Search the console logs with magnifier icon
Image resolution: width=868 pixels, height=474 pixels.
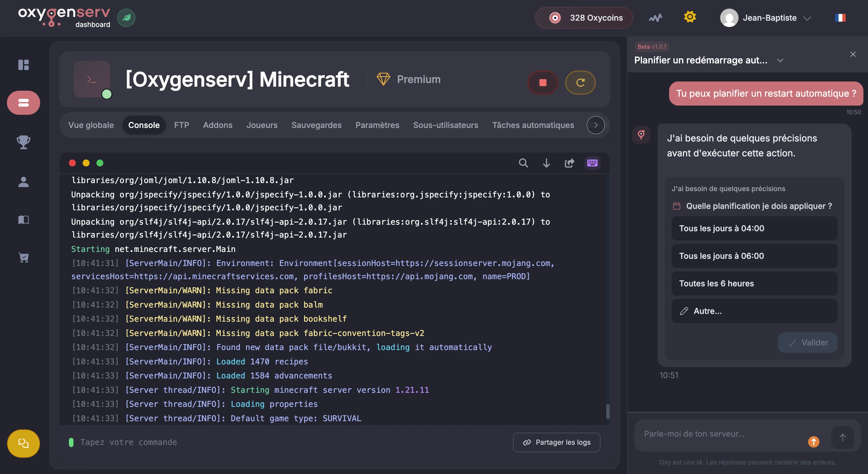coord(523,163)
